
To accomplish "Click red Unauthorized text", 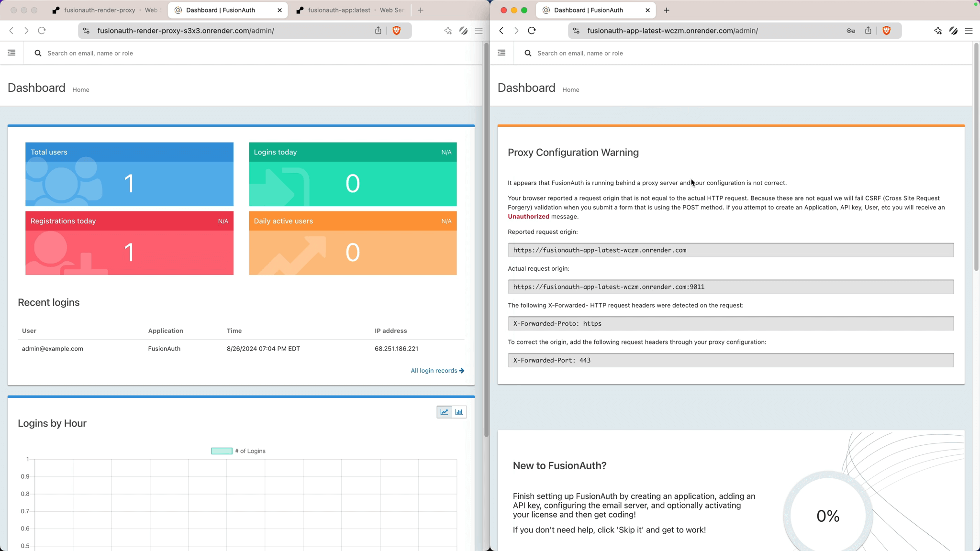I will (528, 217).
